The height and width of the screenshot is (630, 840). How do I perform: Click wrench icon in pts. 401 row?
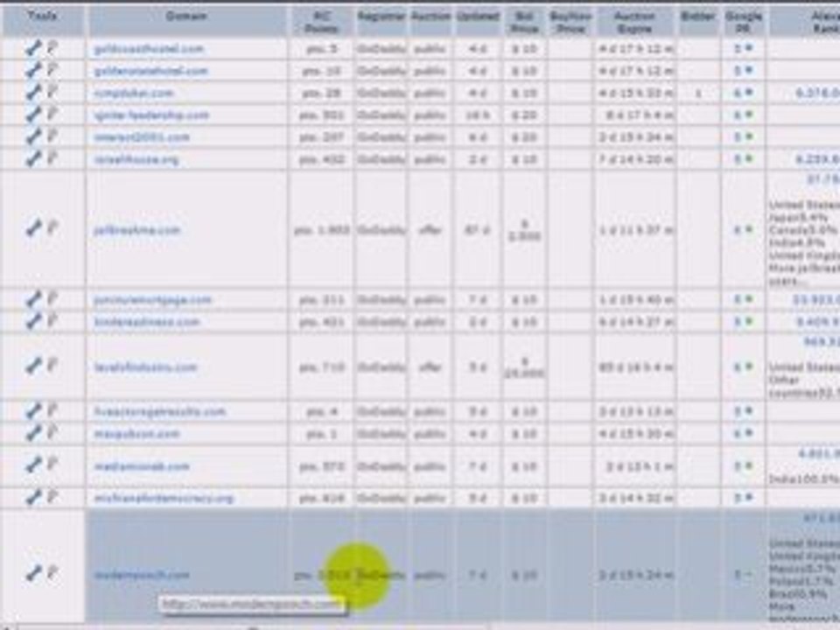point(32,321)
